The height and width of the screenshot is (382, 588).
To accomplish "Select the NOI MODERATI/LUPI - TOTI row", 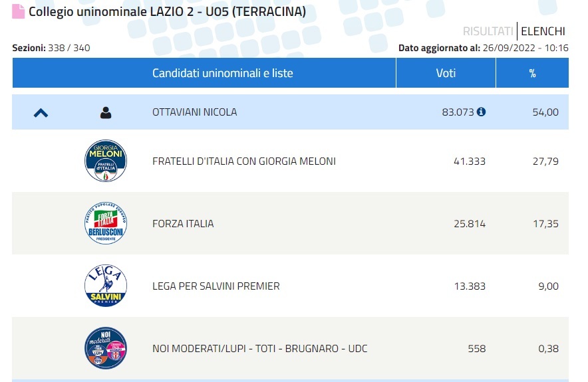I will (x=290, y=348).
